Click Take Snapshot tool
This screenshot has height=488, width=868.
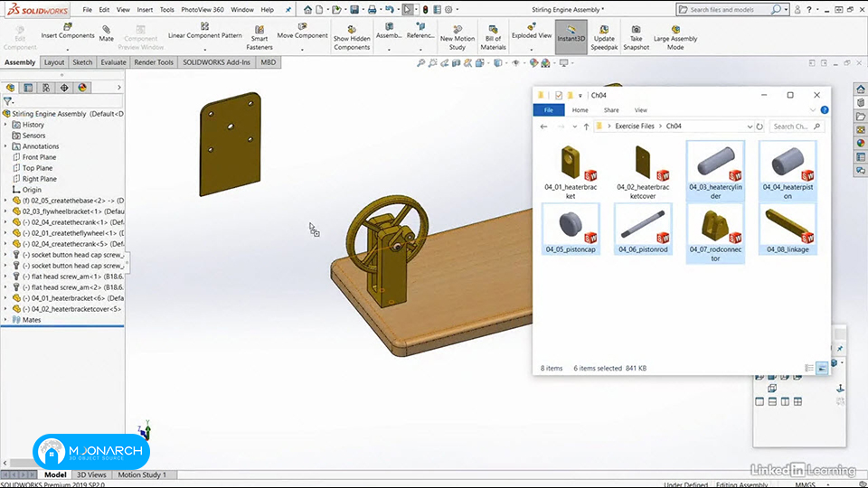(636, 38)
